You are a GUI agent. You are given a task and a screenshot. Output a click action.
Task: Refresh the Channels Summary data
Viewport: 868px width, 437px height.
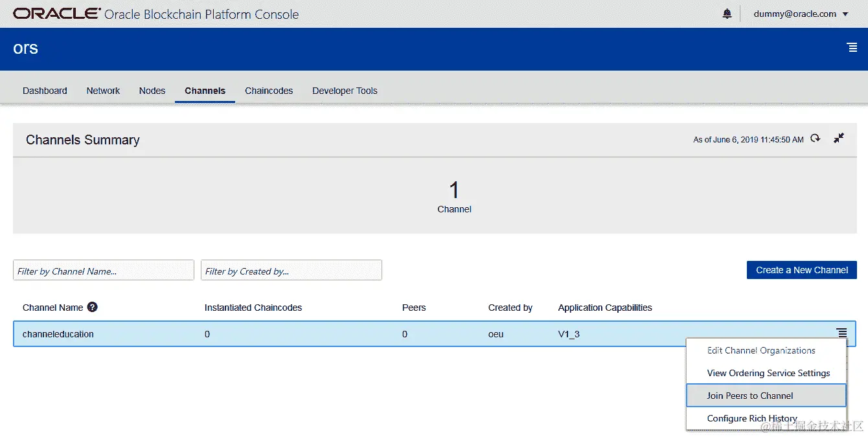[816, 138]
